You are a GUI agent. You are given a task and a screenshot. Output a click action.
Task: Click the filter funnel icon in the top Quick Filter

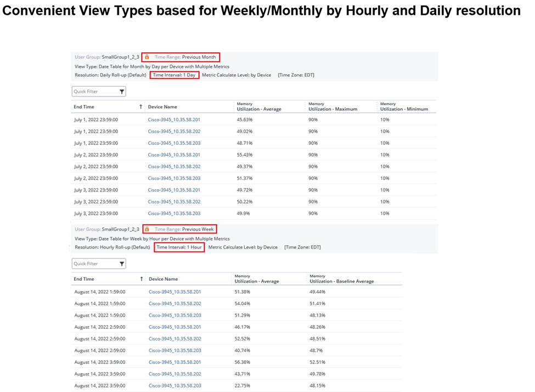point(122,91)
